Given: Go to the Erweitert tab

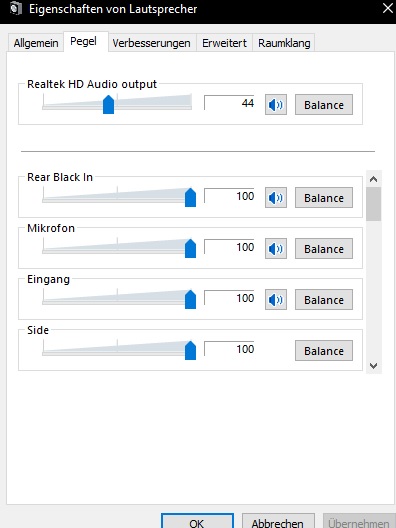Looking at the screenshot, I should [x=224, y=43].
